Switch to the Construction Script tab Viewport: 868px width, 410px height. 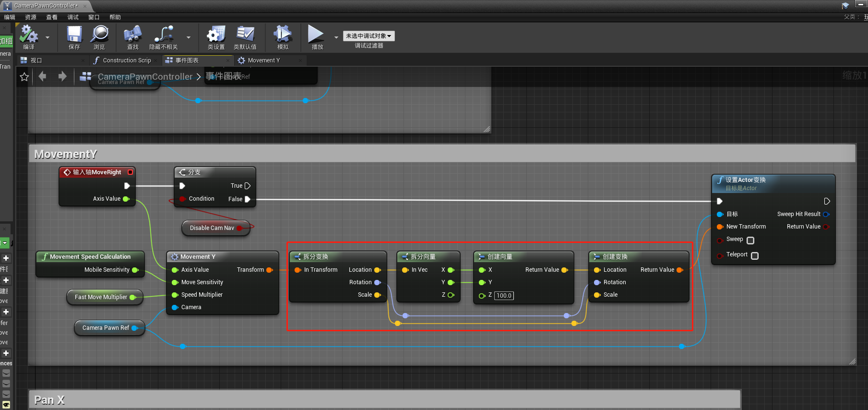coord(124,60)
